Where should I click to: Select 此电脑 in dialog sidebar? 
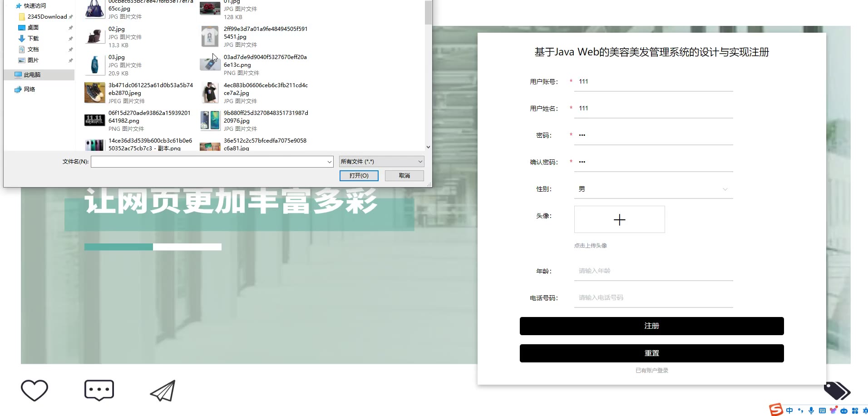(39, 75)
